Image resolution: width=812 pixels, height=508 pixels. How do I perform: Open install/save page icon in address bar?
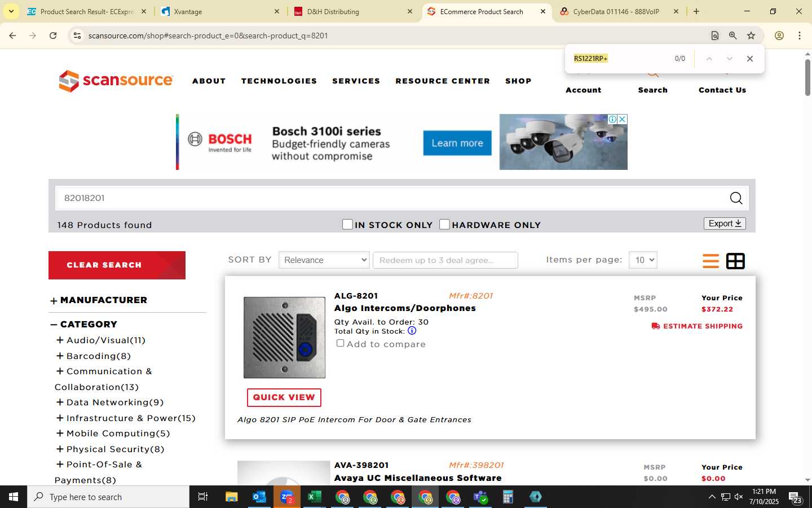pos(714,36)
